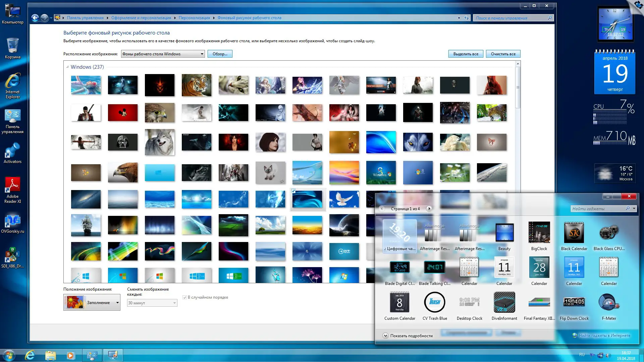Go to next gadget page arrow
The image size is (644, 362).
coord(429,208)
